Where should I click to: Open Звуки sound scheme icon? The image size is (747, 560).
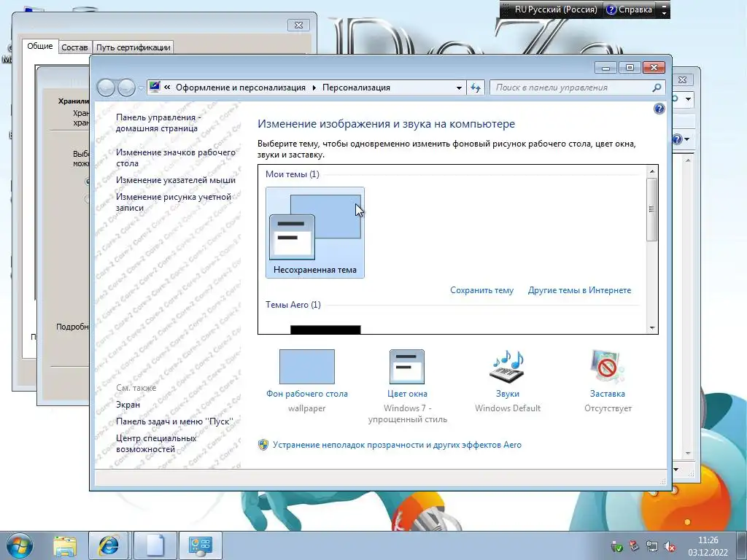pos(508,367)
